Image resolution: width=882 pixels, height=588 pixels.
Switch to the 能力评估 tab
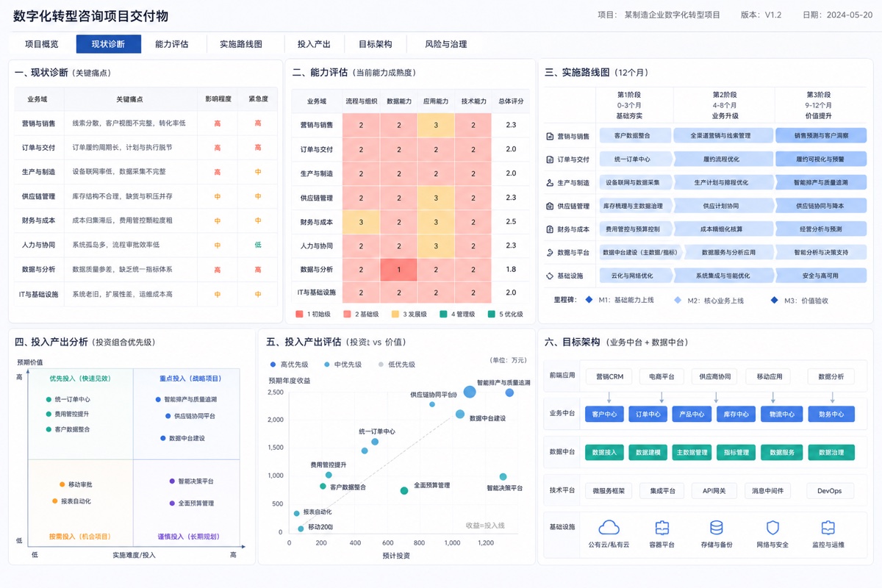(172, 44)
